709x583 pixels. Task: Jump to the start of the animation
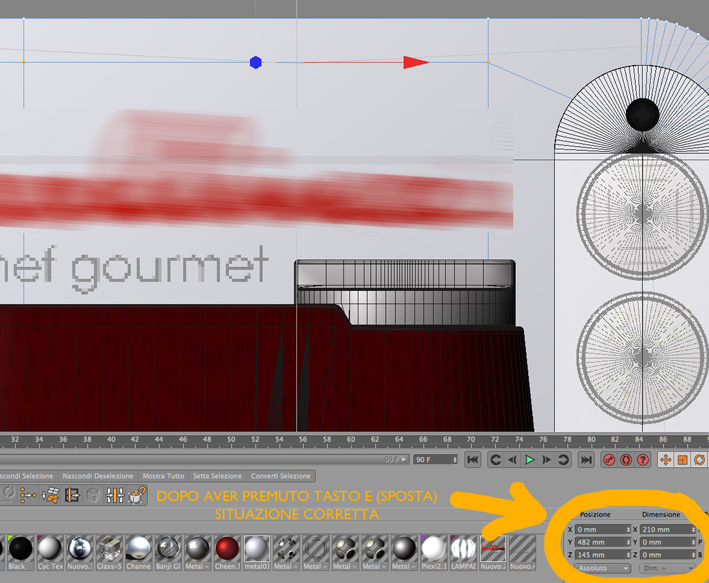(473, 460)
